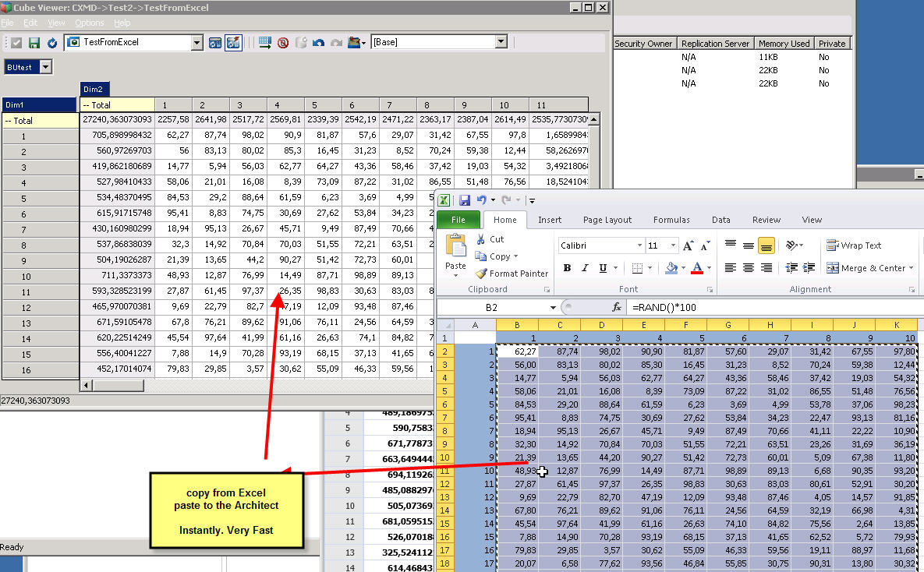The width and height of the screenshot is (924, 572).
Task: Open the Help menu in Cube Viewer
Action: (122, 23)
